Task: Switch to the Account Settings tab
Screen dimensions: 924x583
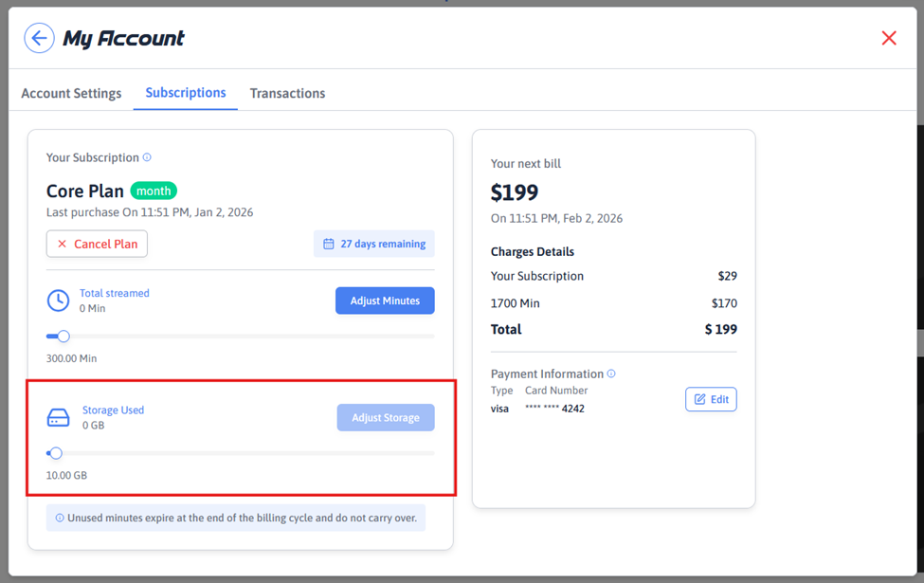Action: click(x=71, y=93)
